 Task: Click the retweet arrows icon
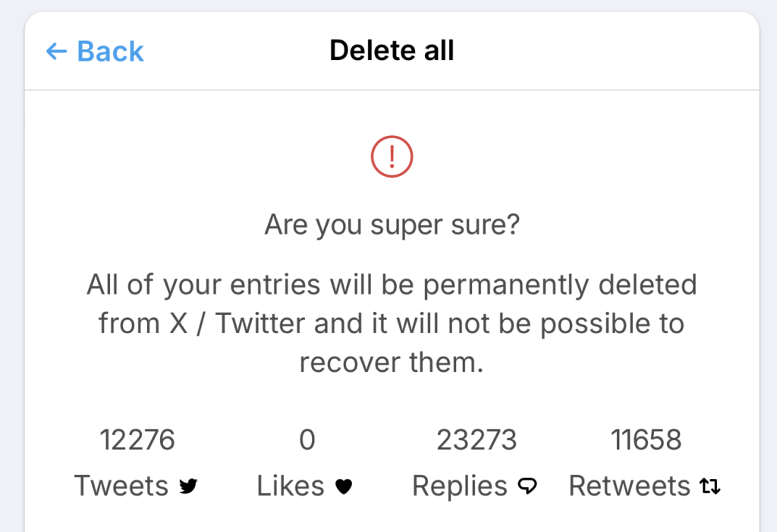tap(710, 486)
